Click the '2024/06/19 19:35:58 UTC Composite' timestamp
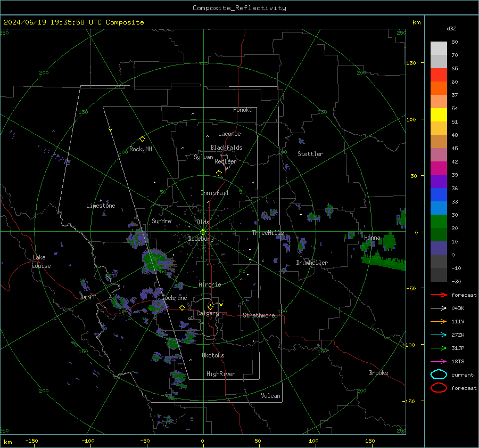 (x=73, y=22)
